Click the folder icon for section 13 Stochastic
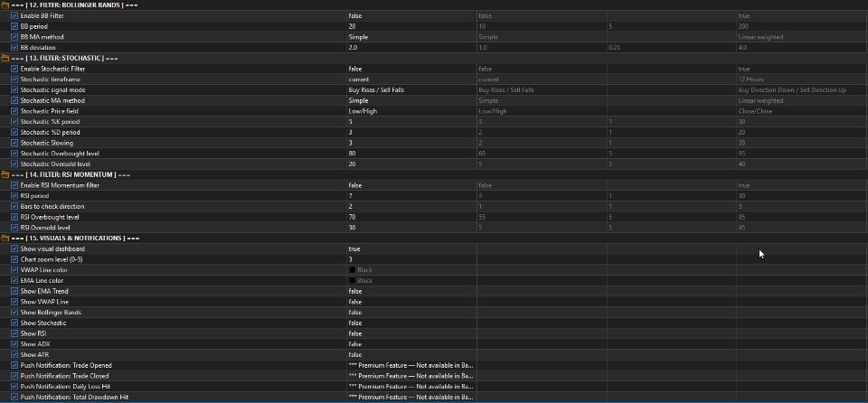This screenshot has width=868, height=403. [x=5, y=58]
